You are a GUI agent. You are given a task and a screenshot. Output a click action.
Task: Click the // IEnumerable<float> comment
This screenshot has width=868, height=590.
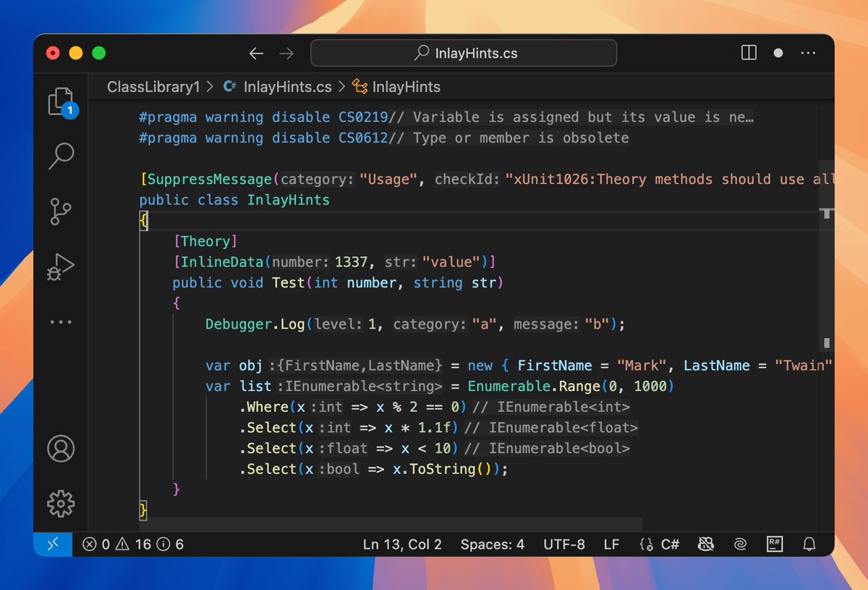[553, 428]
